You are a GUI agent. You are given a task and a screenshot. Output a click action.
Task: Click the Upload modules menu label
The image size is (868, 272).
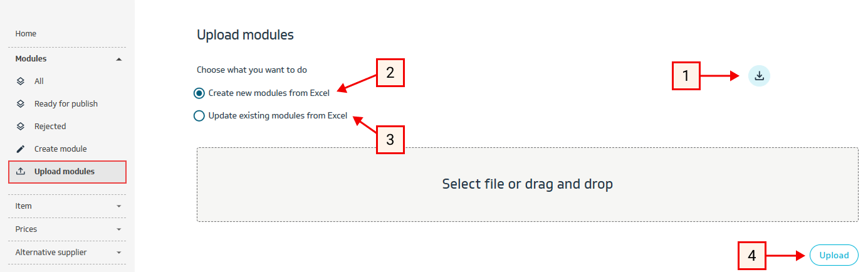pyautogui.click(x=65, y=172)
